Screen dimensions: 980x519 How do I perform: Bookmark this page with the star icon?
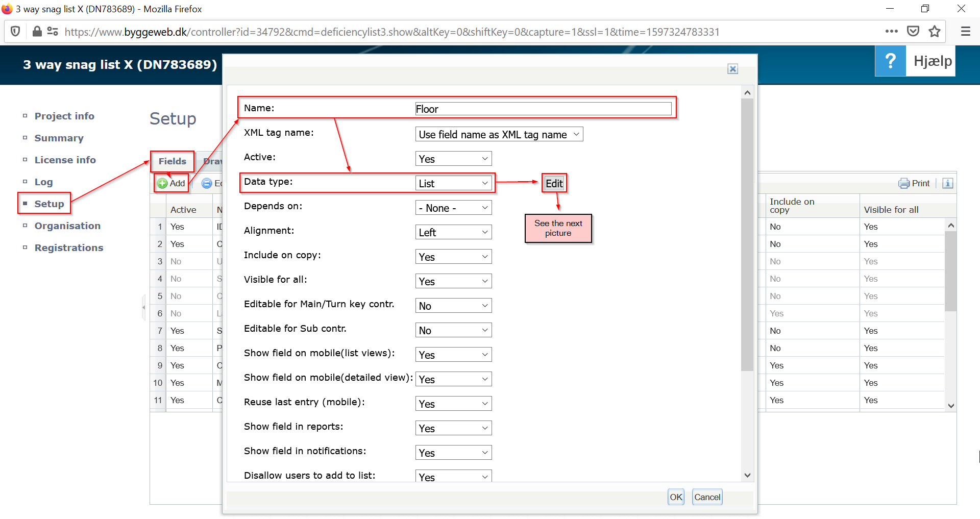(x=935, y=32)
